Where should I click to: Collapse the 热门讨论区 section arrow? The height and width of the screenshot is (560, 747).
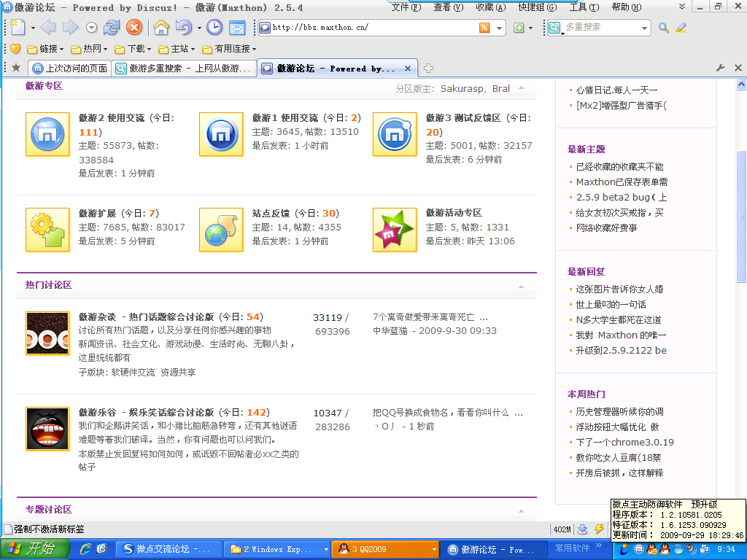click(521, 286)
